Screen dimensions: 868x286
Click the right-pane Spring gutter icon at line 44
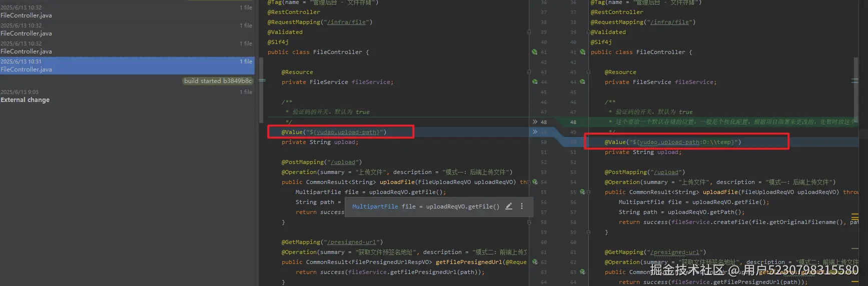click(x=582, y=82)
